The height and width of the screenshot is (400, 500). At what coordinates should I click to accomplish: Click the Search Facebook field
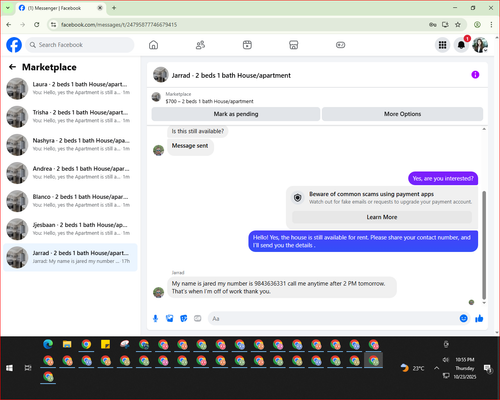(x=80, y=45)
